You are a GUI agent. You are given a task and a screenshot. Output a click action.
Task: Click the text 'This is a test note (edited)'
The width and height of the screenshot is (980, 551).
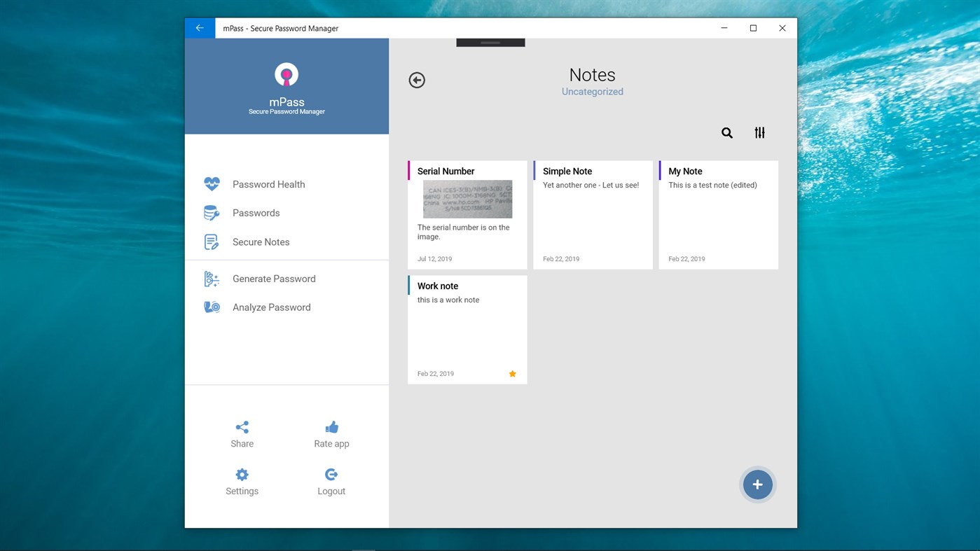coord(712,186)
